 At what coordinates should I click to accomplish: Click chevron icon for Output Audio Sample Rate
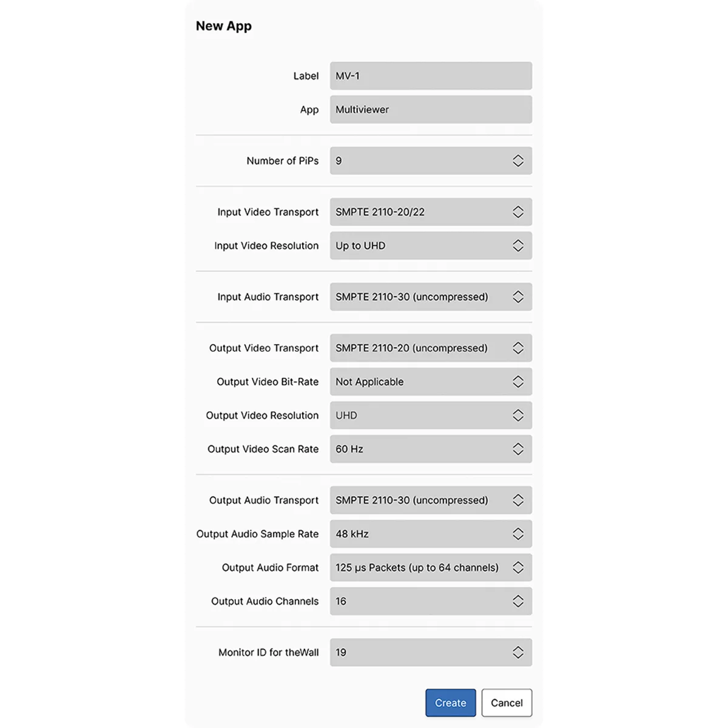pos(517,534)
